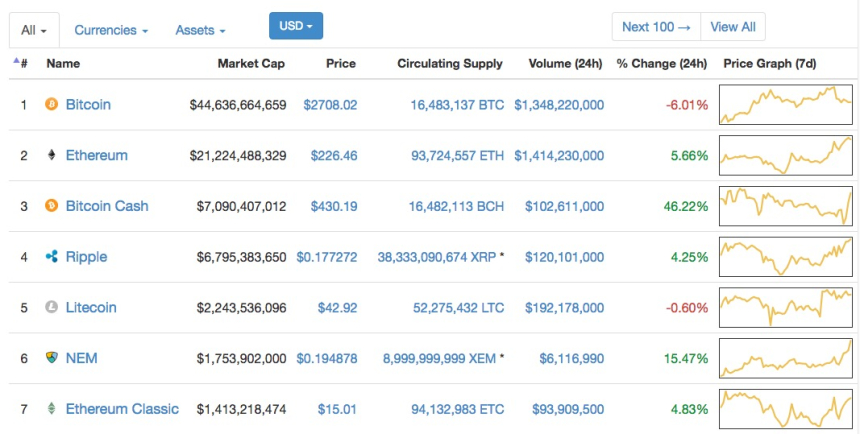Click Litecoin price $42.92
Image resolution: width=860 pixels, height=434 pixels.
(x=337, y=308)
